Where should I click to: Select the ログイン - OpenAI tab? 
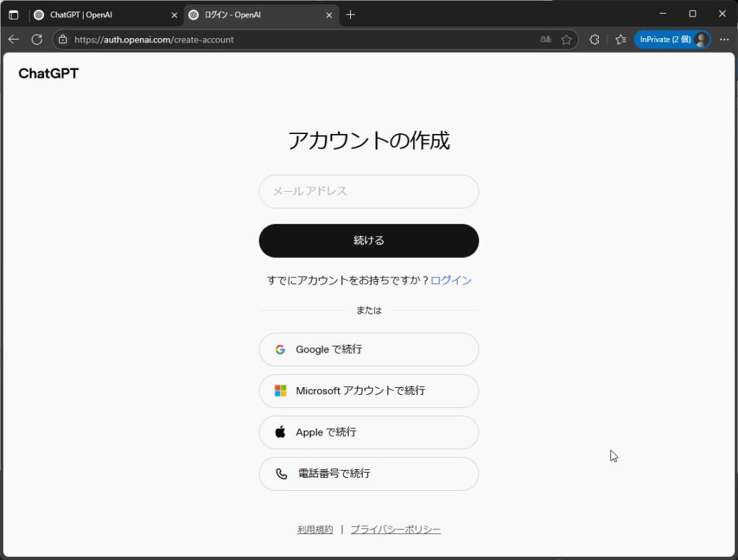click(x=261, y=14)
